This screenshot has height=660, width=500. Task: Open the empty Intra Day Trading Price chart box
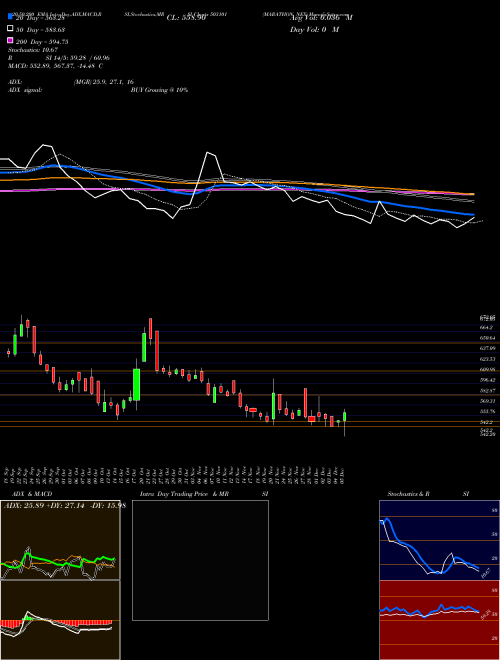(200, 560)
